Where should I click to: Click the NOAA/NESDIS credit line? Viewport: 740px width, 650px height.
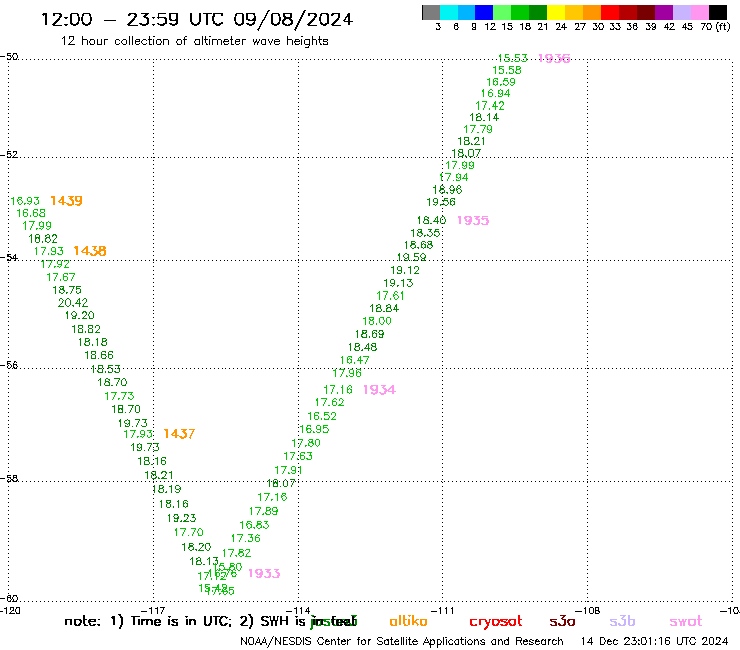click(x=402, y=641)
